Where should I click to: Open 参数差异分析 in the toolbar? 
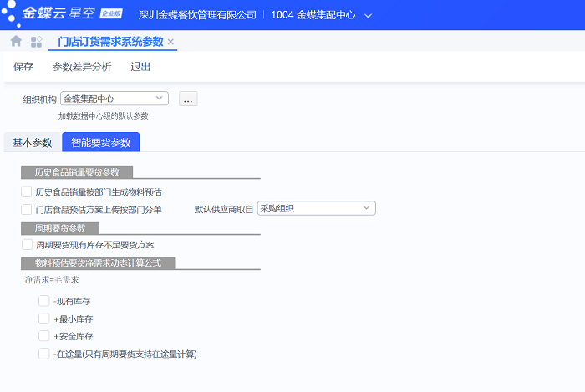point(82,67)
